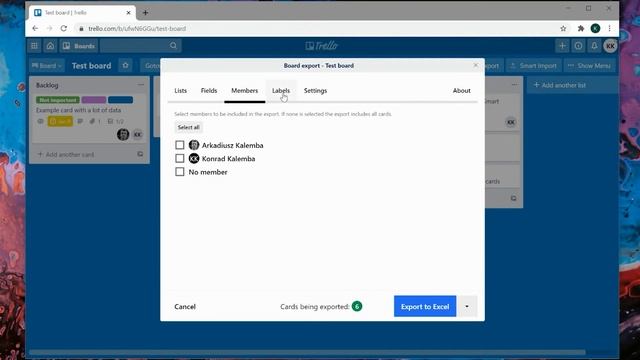Click the Trello search field

[x=141, y=46]
